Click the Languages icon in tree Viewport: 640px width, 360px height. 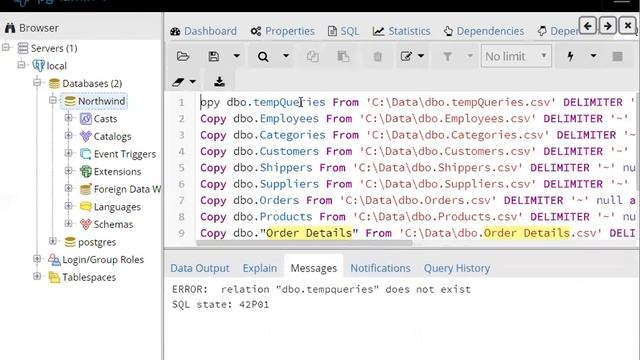(x=86, y=207)
